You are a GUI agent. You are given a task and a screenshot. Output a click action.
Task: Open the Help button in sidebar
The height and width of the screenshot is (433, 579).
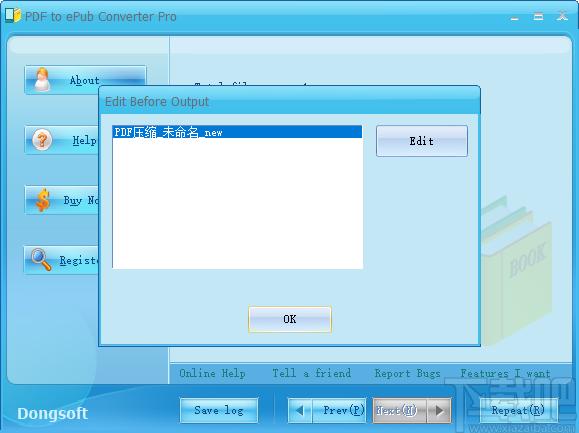(62, 140)
